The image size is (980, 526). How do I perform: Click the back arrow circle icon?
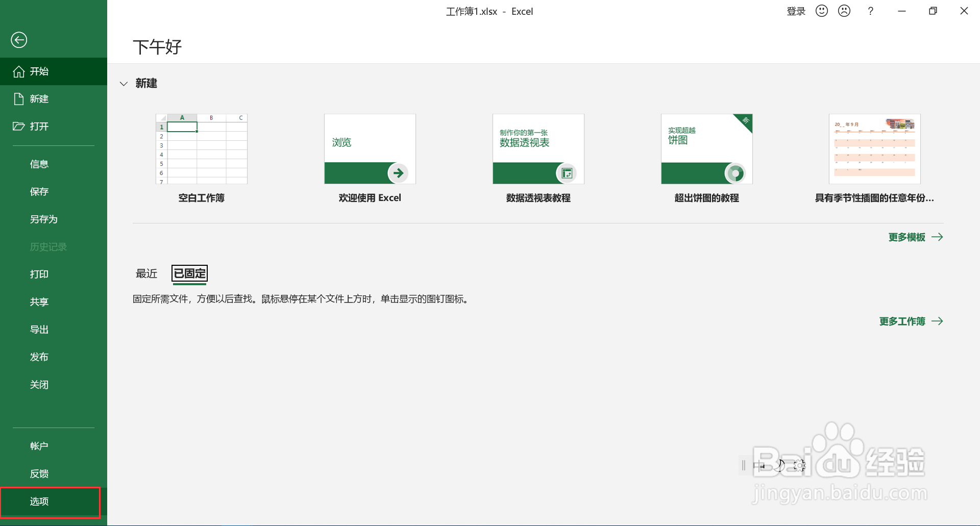tap(19, 40)
